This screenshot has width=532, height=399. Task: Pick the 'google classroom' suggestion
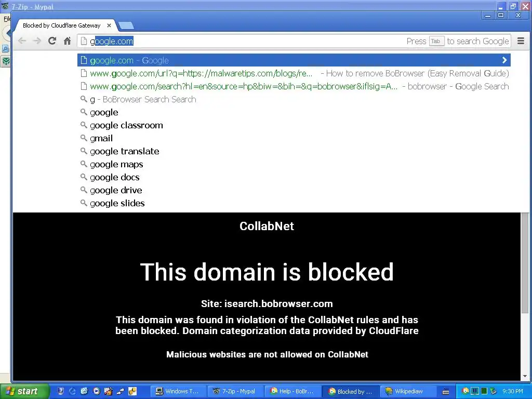click(x=294, y=125)
